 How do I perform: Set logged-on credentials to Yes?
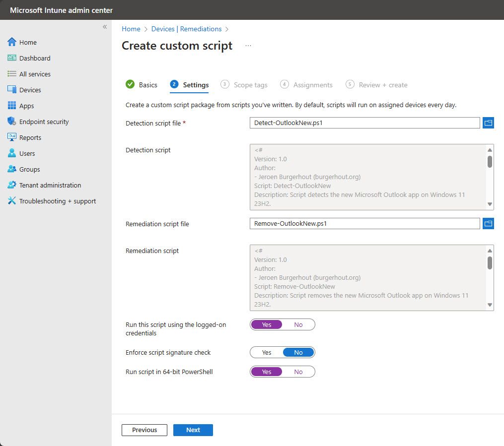click(267, 324)
